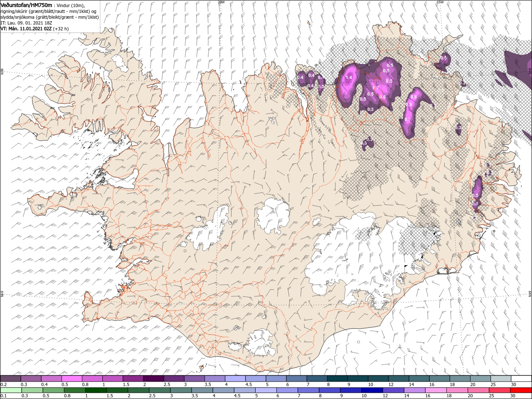The image size is (532, 399).
Task: Pick bottom legend swatch between 3 and 3.5
Action: (181, 390)
